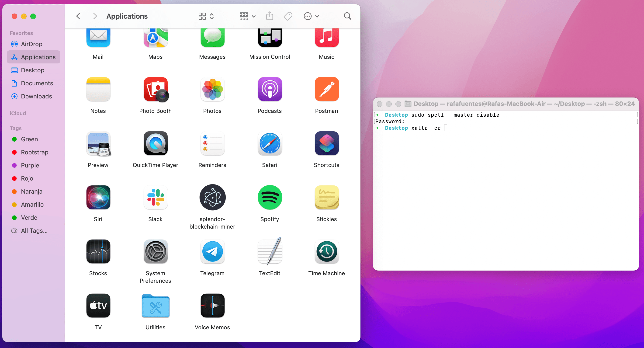Open the Group By dropdown
644x348 pixels.
click(247, 16)
